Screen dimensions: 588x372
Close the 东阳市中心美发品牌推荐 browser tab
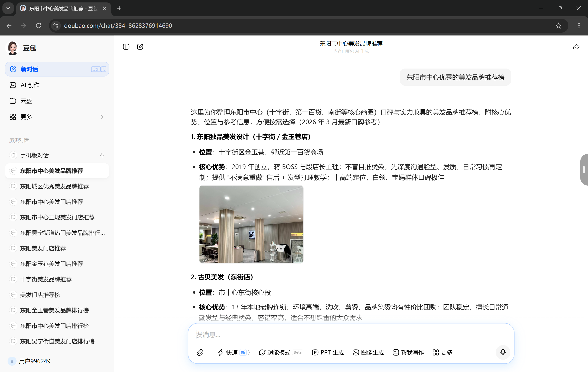point(105,8)
